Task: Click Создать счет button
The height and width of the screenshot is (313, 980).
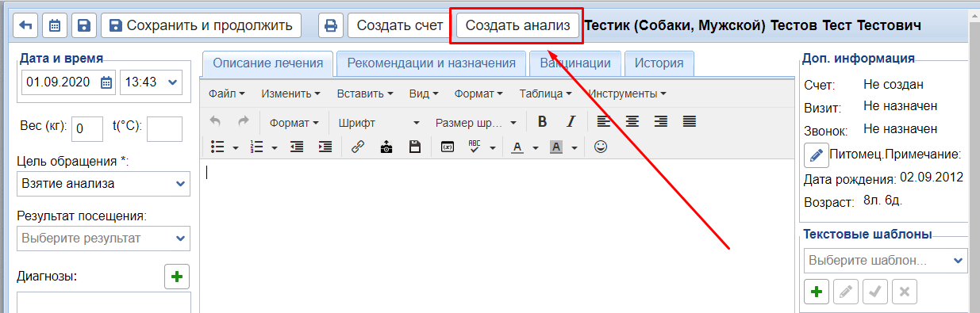Action: pyautogui.click(x=400, y=25)
